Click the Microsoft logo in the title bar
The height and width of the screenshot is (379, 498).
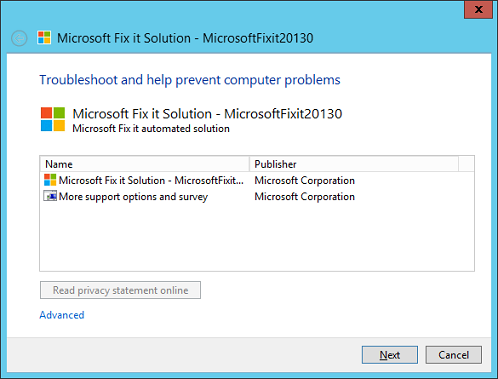click(x=44, y=38)
